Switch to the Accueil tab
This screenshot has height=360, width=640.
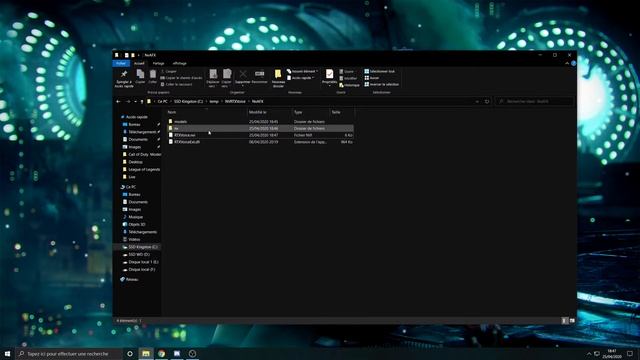pos(139,63)
